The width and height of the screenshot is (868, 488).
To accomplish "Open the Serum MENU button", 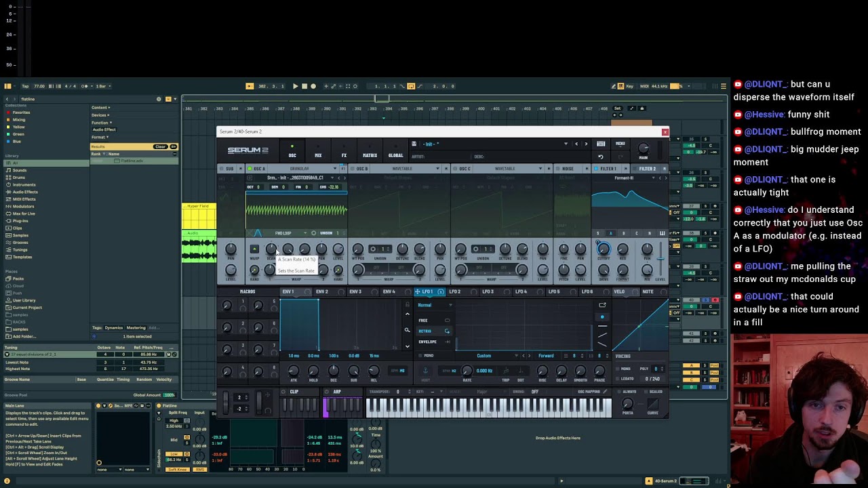I will 620,144.
